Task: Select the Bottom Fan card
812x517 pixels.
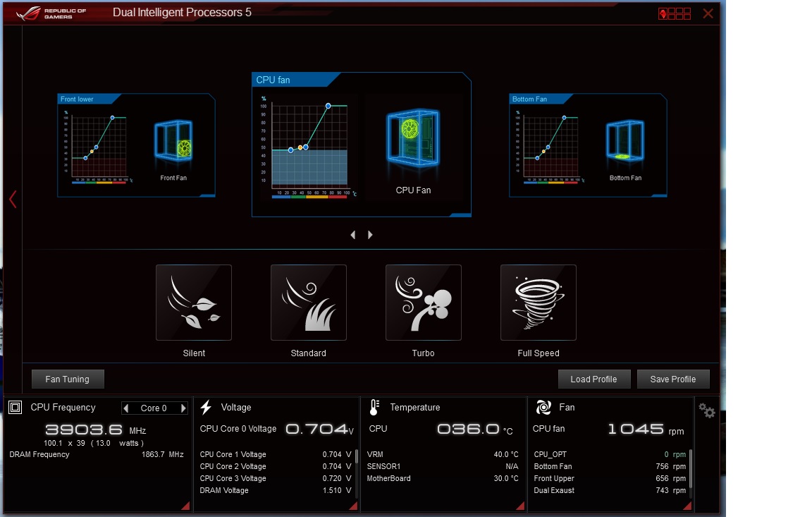Action: point(588,145)
